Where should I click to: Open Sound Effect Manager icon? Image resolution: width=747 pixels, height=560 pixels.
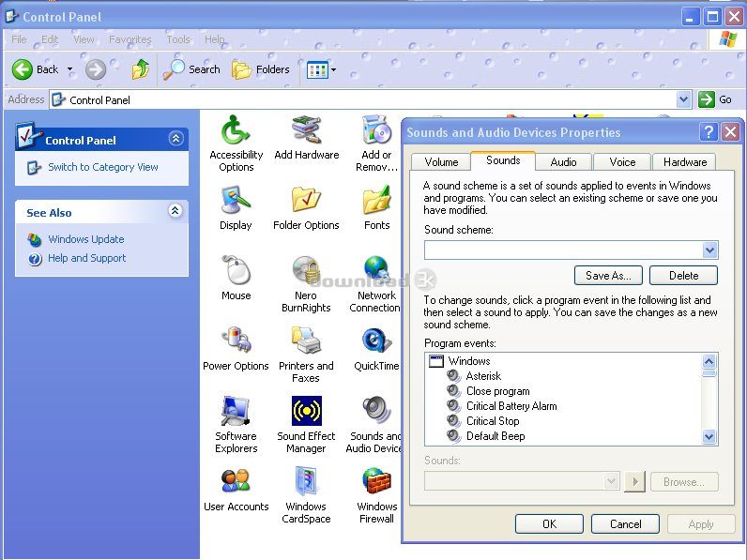306,425
